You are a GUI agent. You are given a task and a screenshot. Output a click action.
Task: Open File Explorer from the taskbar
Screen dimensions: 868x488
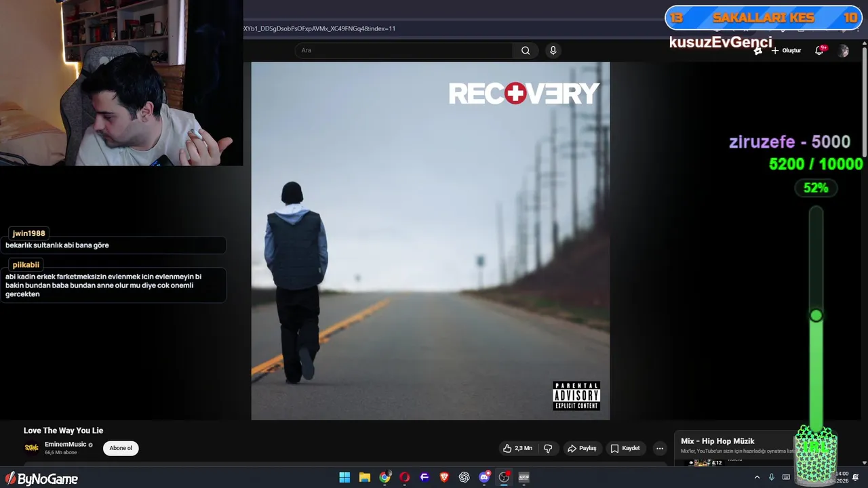364,477
